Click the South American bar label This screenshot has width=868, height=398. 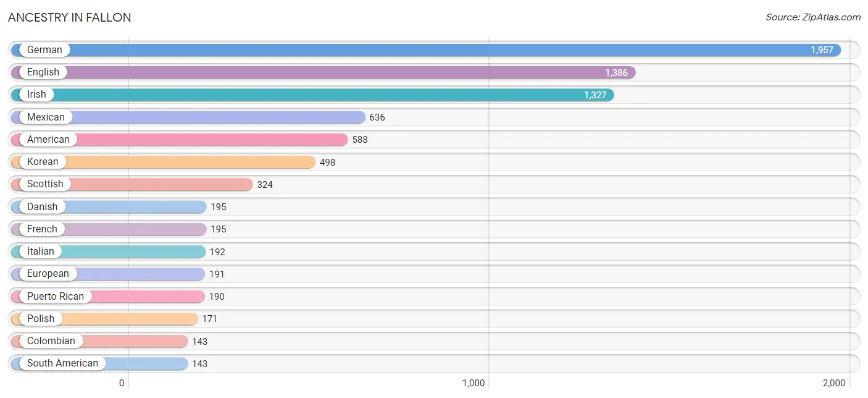pyautogui.click(x=62, y=363)
